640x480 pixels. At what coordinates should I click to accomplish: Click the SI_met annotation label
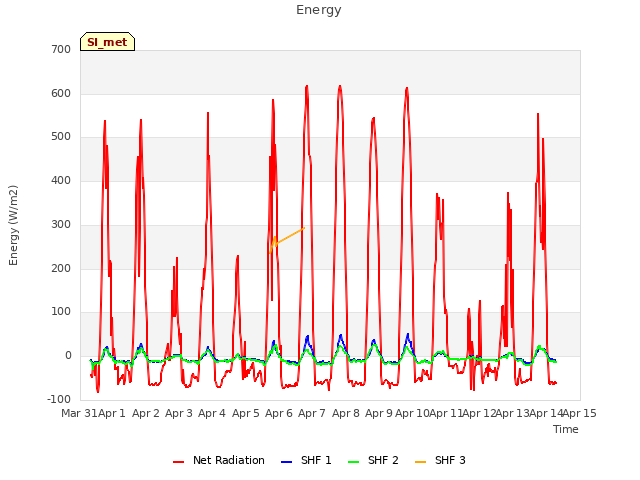pos(107,42)
